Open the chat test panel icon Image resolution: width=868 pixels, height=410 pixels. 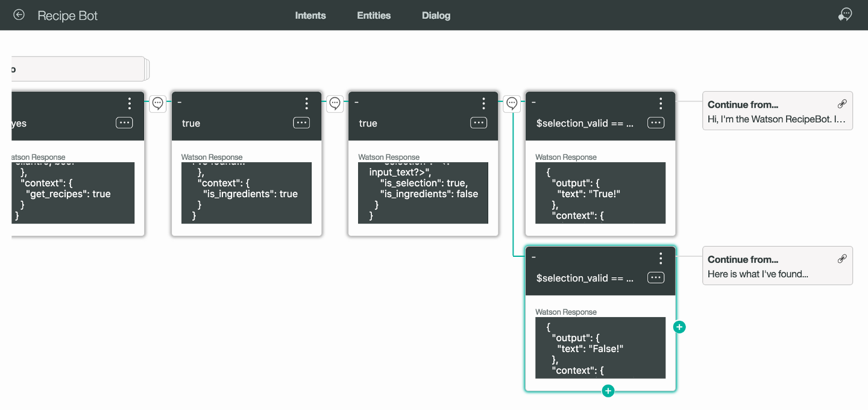[845, 15]
